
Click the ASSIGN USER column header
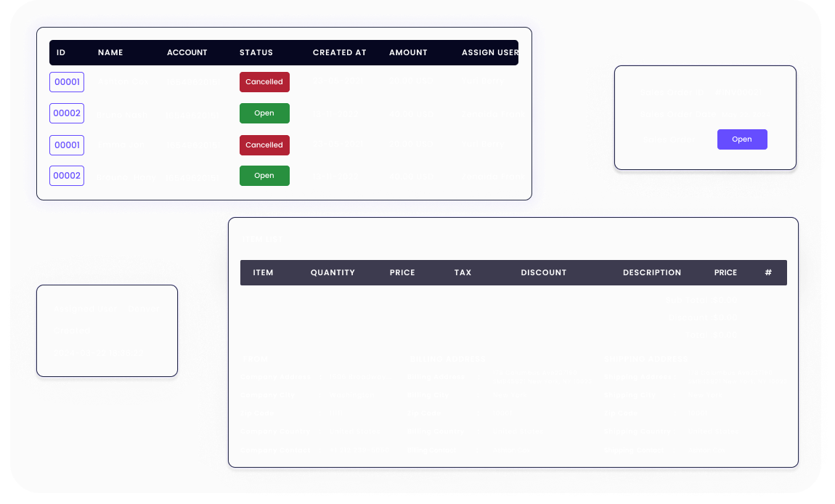coord(490,53)
